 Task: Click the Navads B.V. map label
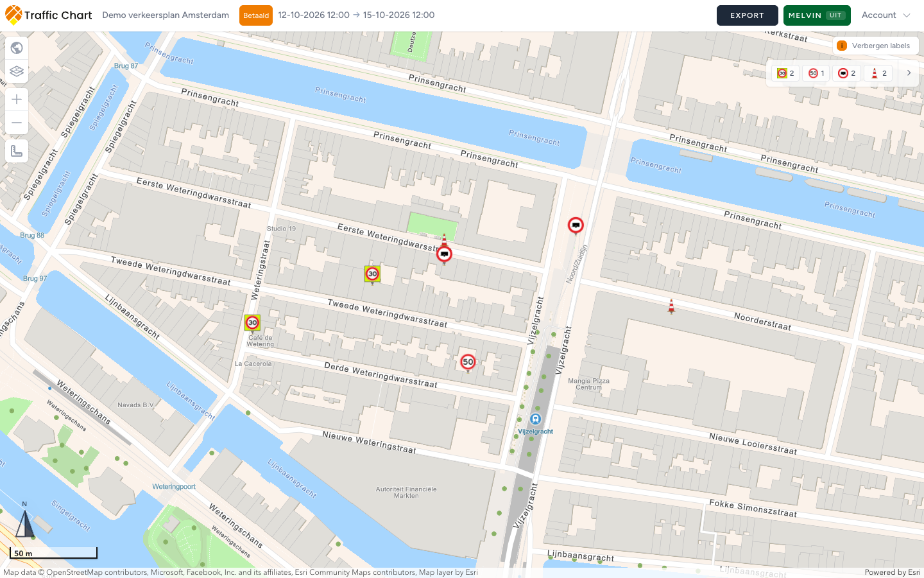pyautogui.click(x=136, y=405)
